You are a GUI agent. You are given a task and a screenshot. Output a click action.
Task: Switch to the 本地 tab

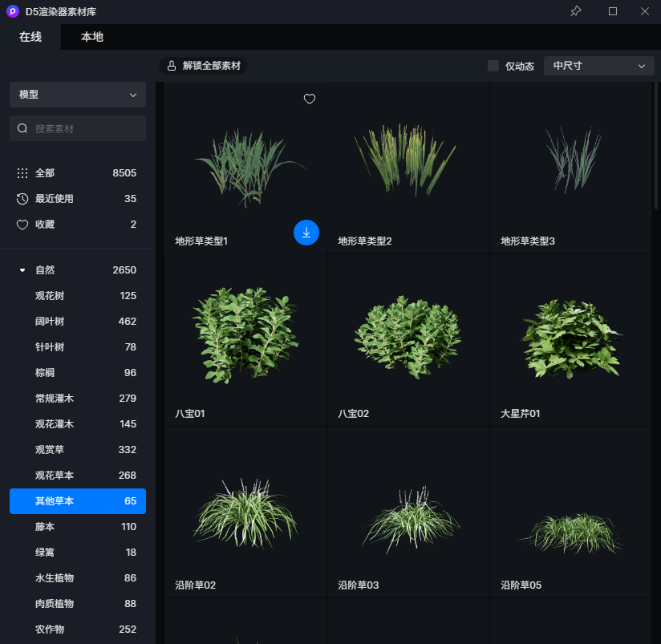click(x=92, y=37)
